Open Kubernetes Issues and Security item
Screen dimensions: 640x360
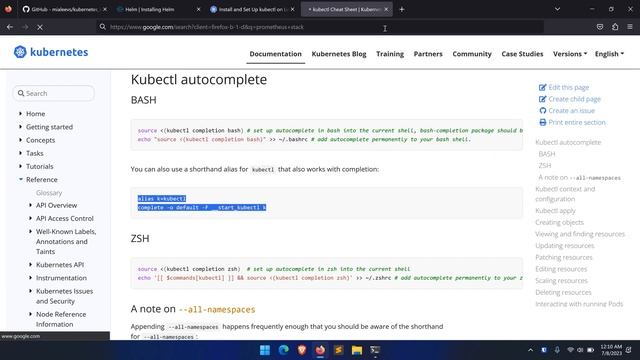coord(64,296)
